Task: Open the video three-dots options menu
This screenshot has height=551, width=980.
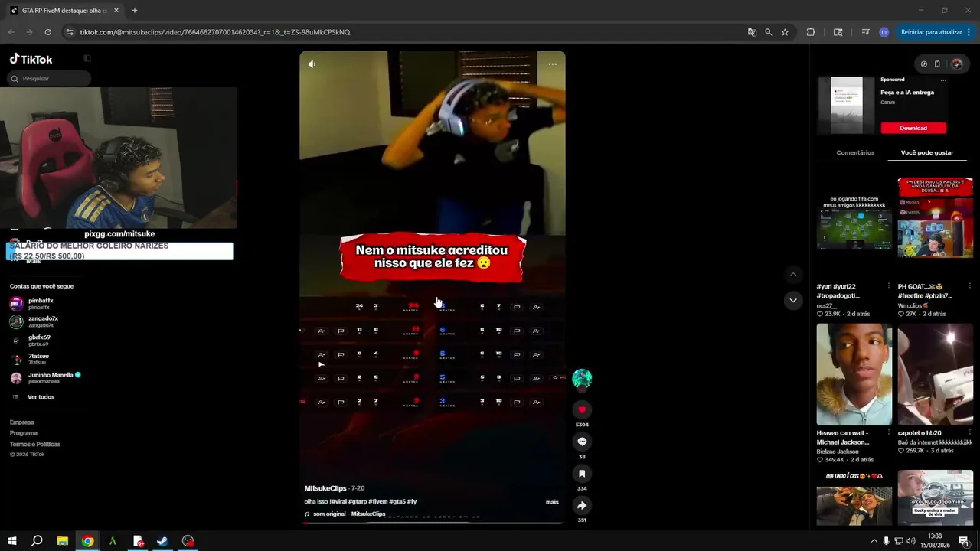Action: coord(552,64)
